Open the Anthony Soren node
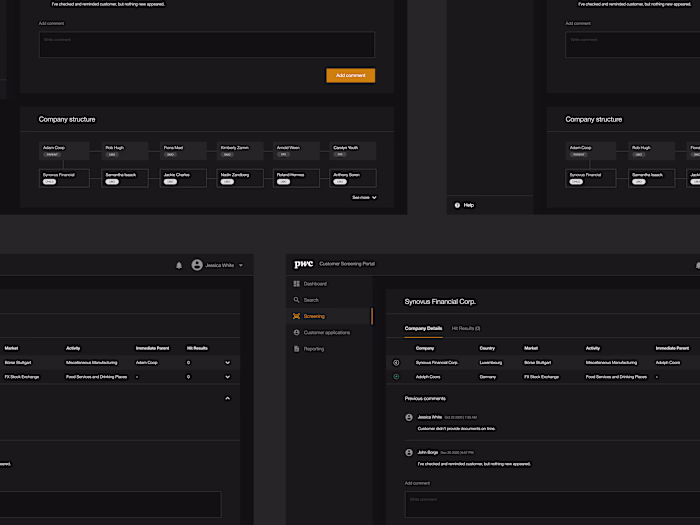The height and width of the screenshot is (525, 700). pos(353,178)
